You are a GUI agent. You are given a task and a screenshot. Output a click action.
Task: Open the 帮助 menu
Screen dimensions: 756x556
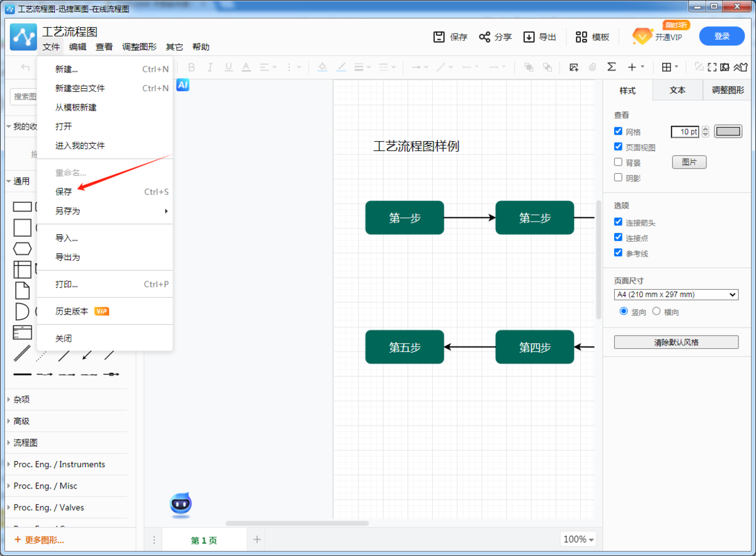(x=201, y=47)
